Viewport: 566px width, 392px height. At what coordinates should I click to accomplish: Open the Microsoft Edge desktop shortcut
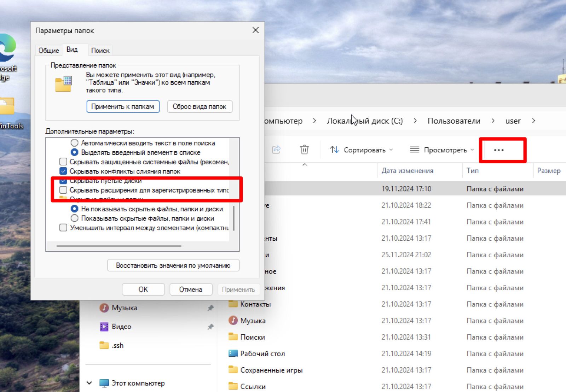pyautogui.click(x=8, y=57)
